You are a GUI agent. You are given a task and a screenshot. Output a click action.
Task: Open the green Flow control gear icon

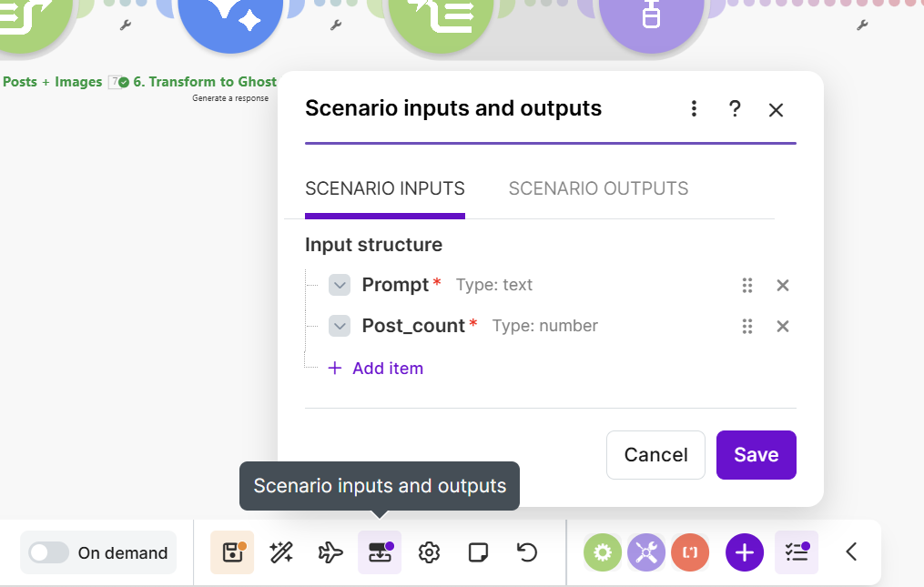[603, 552]
